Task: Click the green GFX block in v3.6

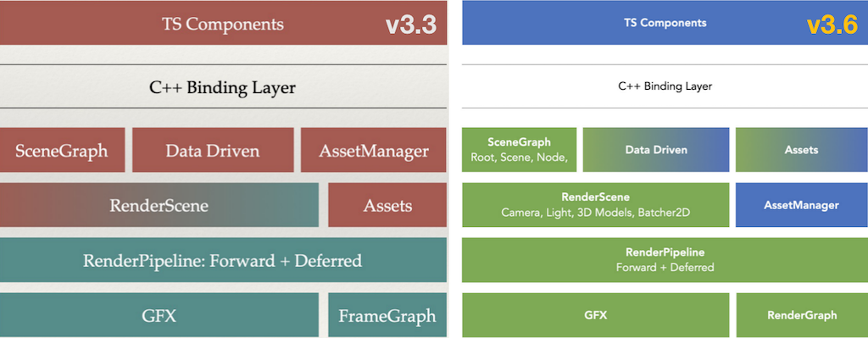Action: (596, 315)
